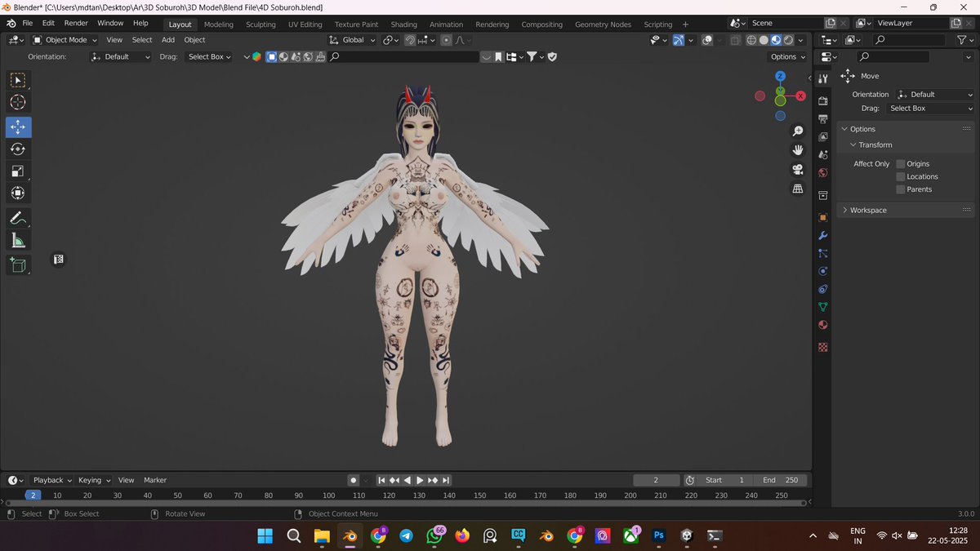
Task: Jump to the start frame in timeline
Action: [381, 480]
